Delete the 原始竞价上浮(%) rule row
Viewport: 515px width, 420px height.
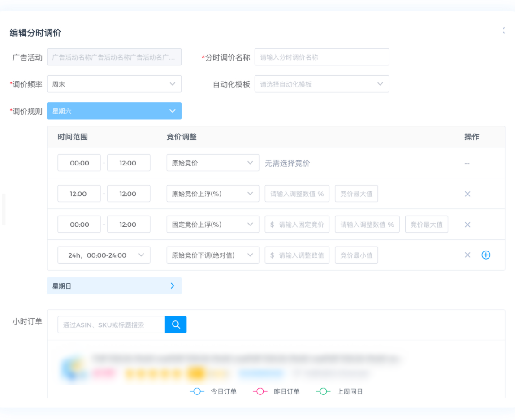coord(467,194)
